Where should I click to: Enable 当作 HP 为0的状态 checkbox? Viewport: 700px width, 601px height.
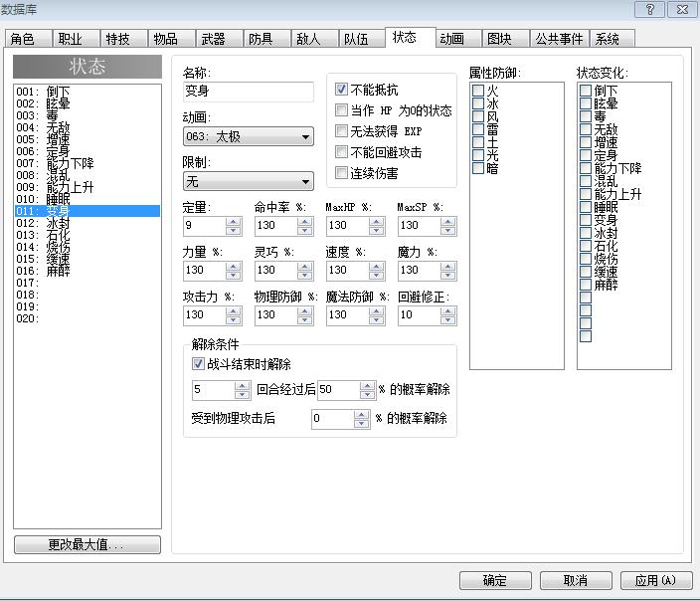tap(341, 109)
